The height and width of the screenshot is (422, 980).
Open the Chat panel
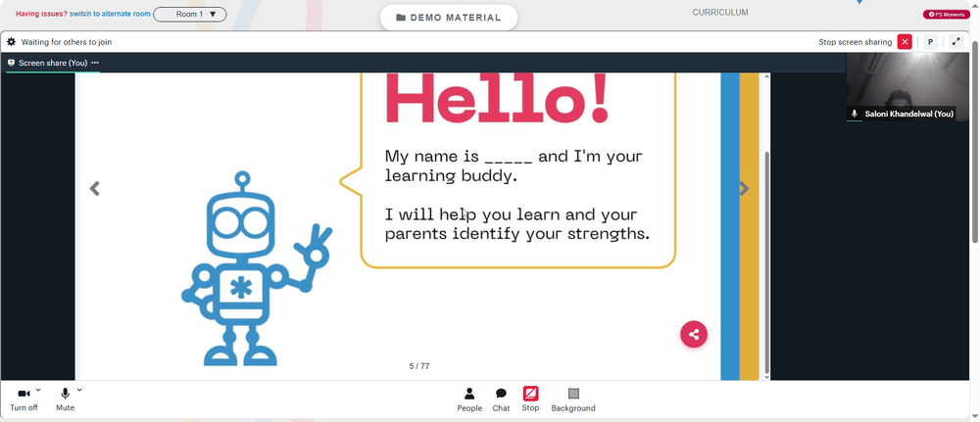click(x=501, y=399)
